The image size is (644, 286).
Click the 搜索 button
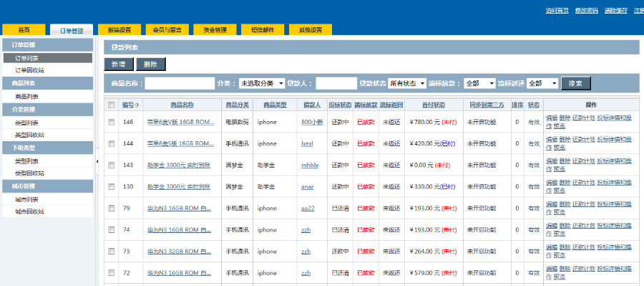tap(576, 83)
